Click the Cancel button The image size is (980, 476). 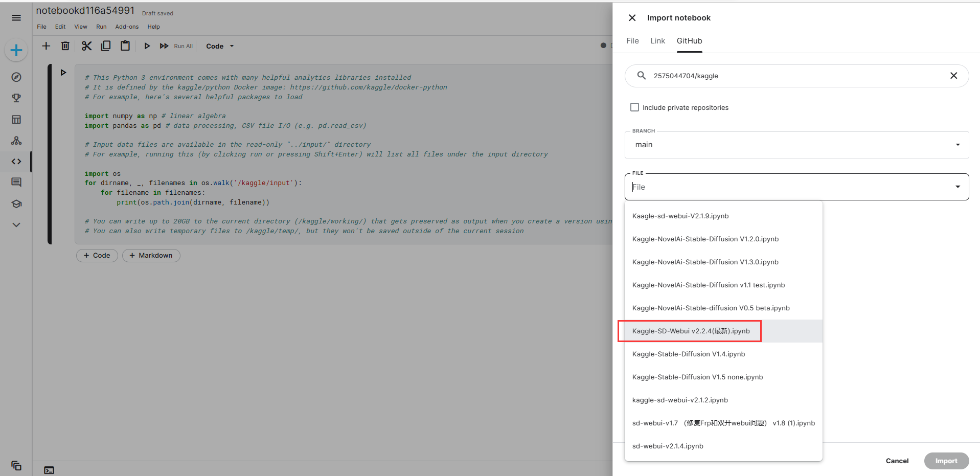(897, 461)
